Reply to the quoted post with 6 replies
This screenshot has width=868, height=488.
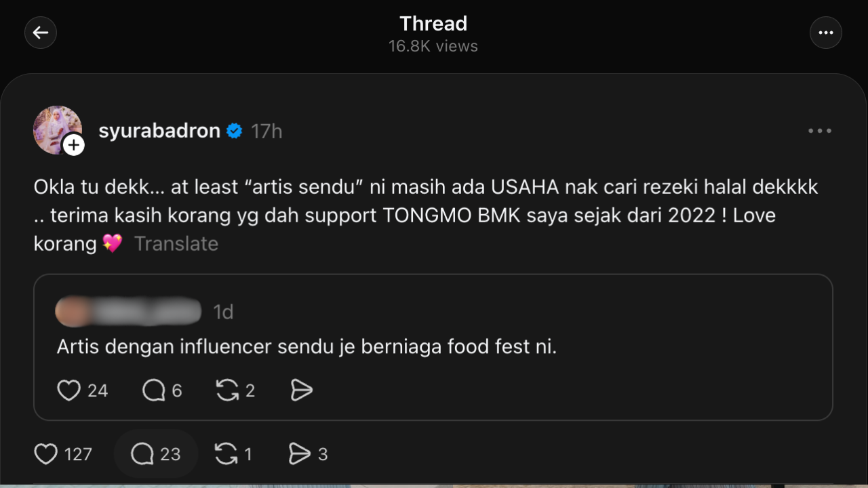pyautogui.click(x=154, y=390)
